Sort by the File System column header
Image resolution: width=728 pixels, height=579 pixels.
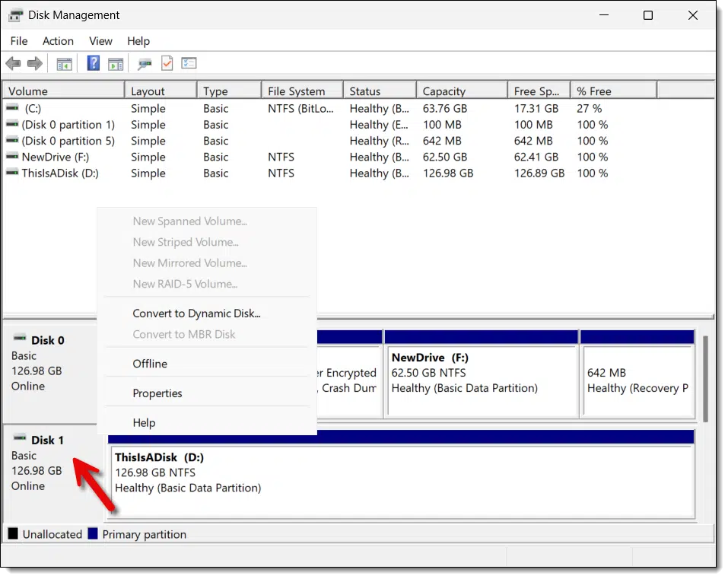[x=303, y=91]
